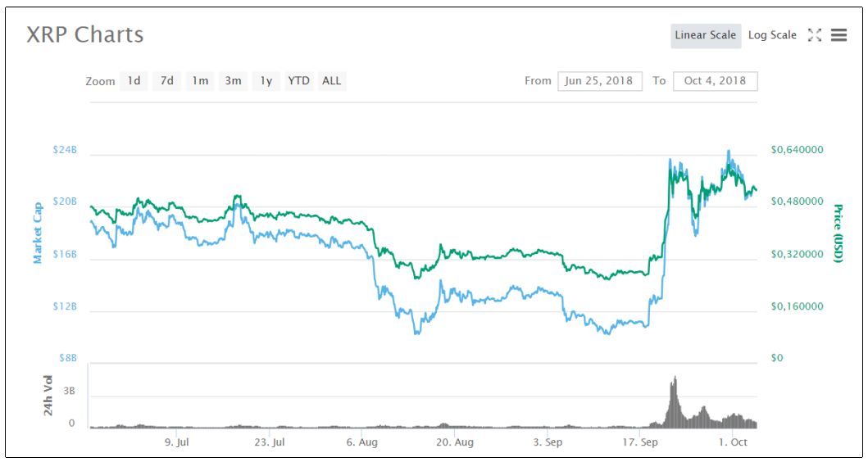Screen dimensions: 868x462
Task: Click the $0 price tick
Action: pos(777,358)
